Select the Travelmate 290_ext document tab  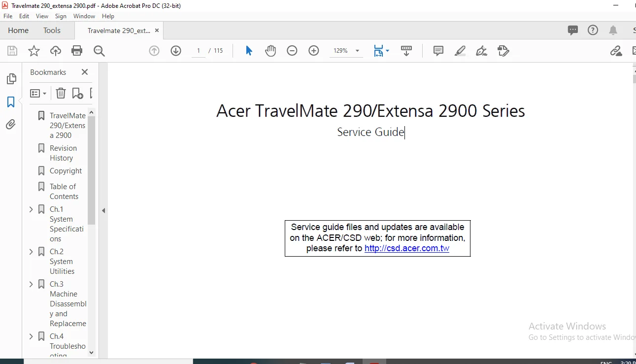click(x=119, y=31)
